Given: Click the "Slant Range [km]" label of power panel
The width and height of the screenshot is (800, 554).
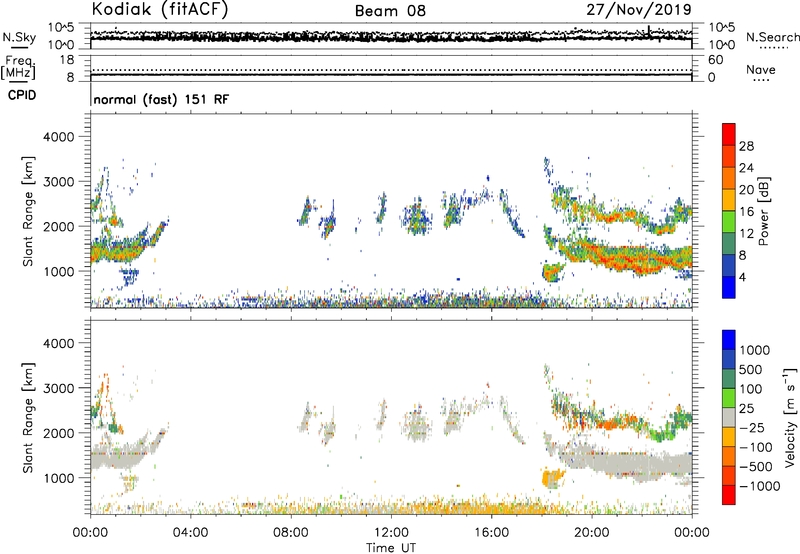Looking at the screenshot, I should pos(28,211).
